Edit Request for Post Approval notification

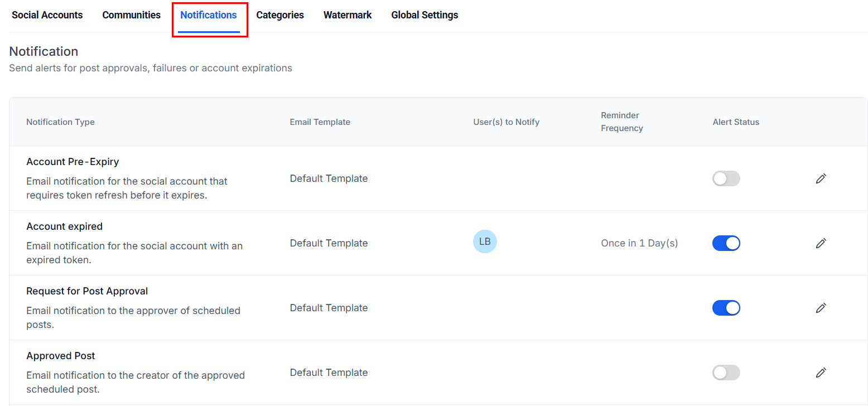tap(821, 308)
